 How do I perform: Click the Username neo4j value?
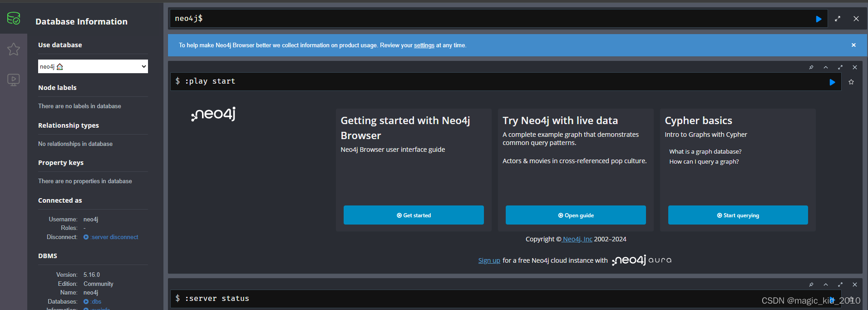click(x=91, y=220)
